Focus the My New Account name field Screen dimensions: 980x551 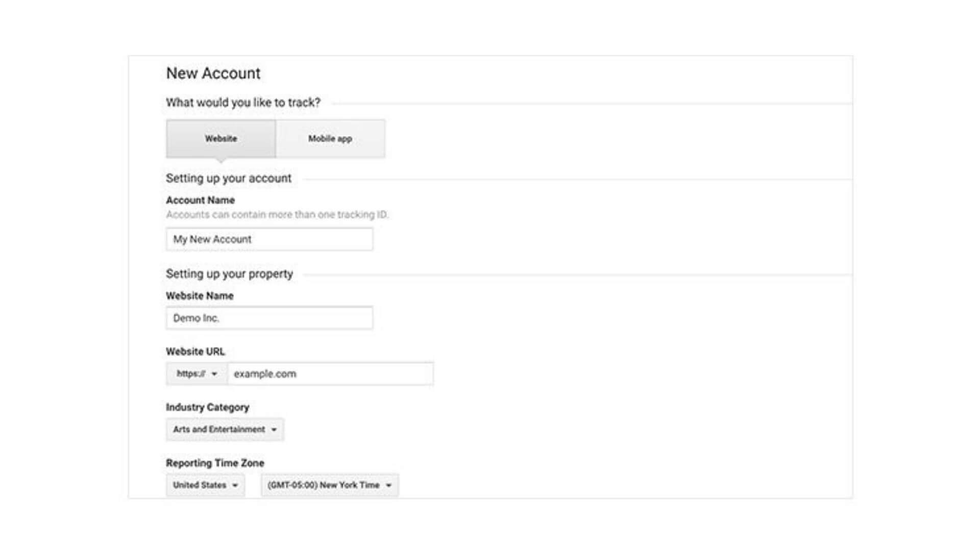tap(269, 239)
